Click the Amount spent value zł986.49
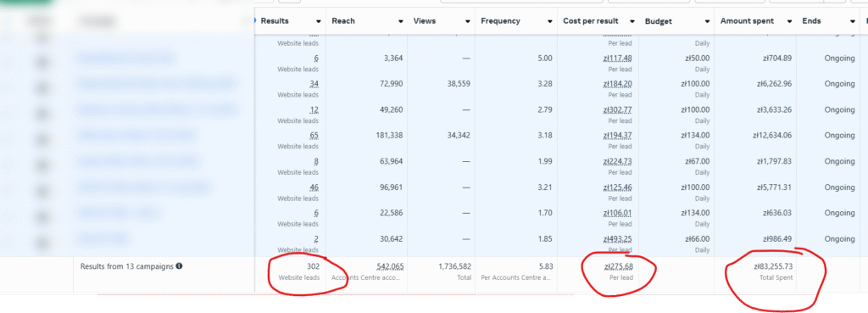Screen dimensions: 868x313 777,238
